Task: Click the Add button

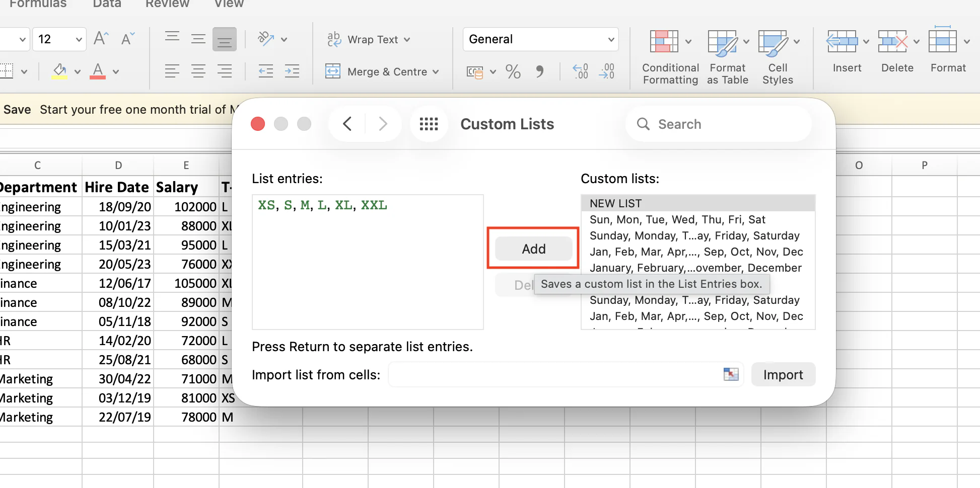Action: (533, 249)
